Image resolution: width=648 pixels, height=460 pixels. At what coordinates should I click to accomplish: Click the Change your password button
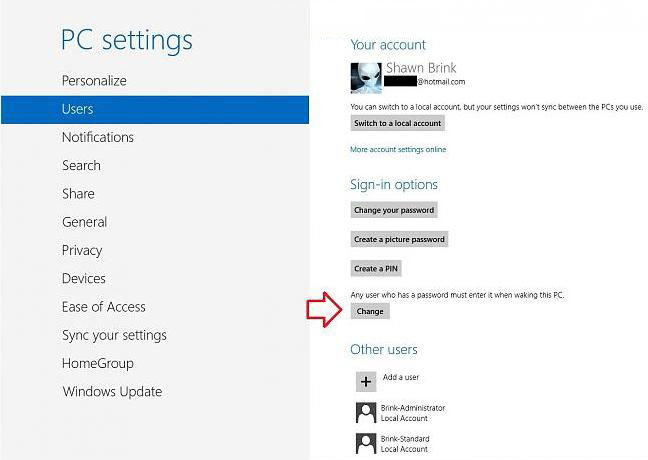click(394, 210)
